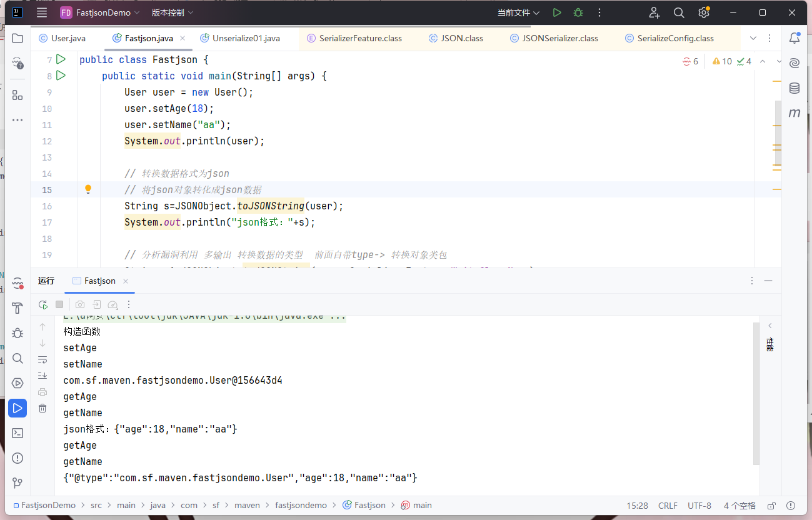Open the Maven tool window

(794, 113)
